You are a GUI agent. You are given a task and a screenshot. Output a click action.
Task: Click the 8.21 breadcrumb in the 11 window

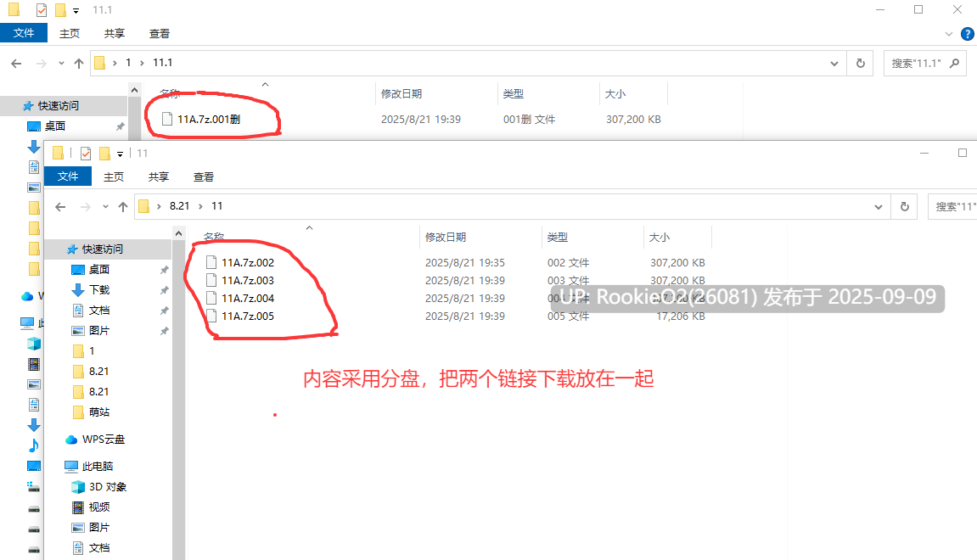[x=179, y=206]
